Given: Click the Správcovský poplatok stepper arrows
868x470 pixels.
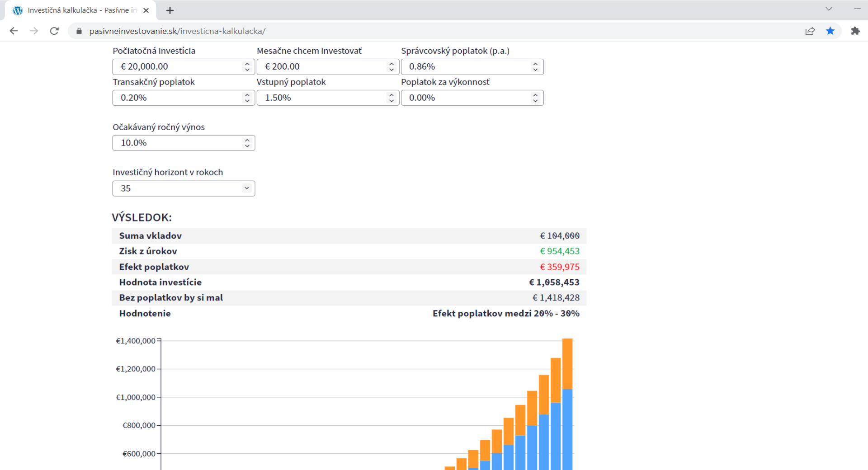Looking at the screenshot, I should [x=535, y=66].
